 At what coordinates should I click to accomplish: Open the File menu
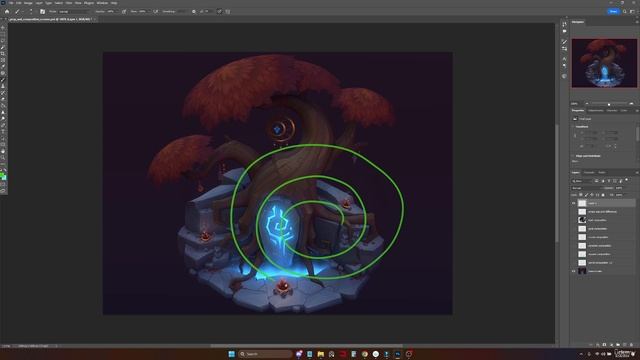pyautogui.click(x=11, y=3)
